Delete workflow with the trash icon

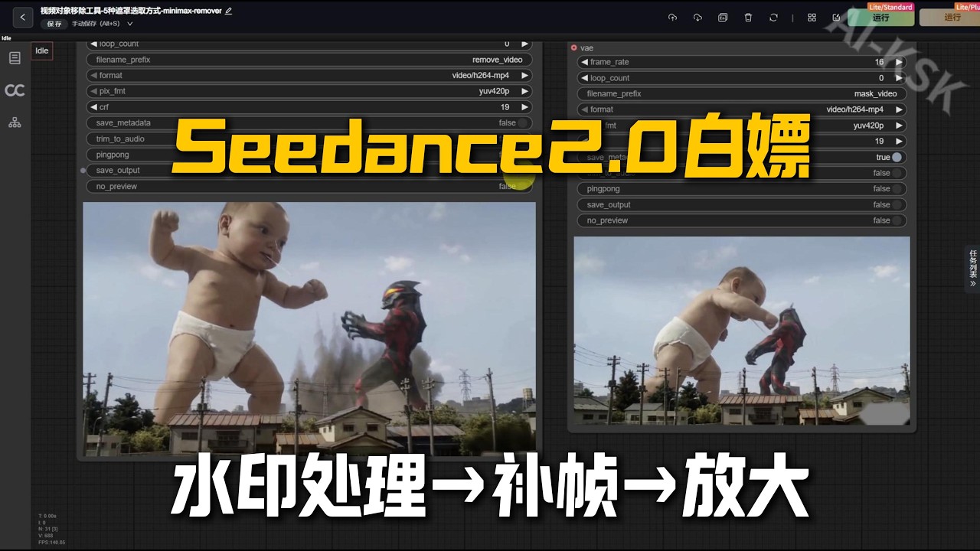(748, 18)
